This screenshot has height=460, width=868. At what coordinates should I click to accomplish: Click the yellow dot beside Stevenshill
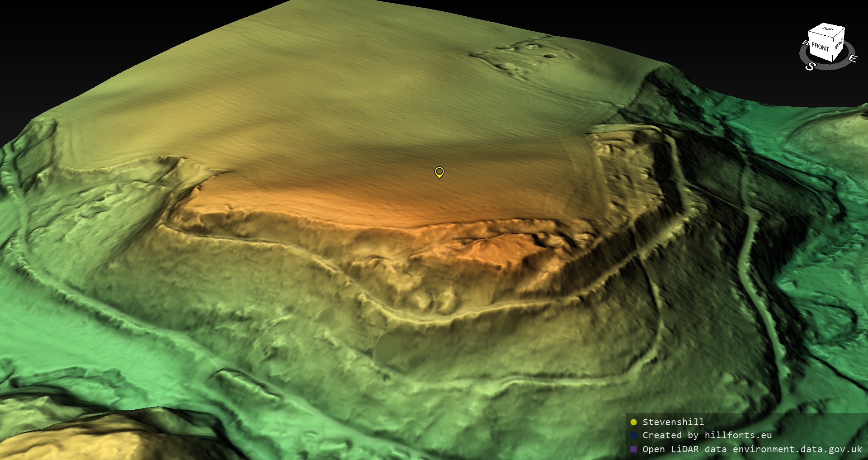[x=633, y=422]
